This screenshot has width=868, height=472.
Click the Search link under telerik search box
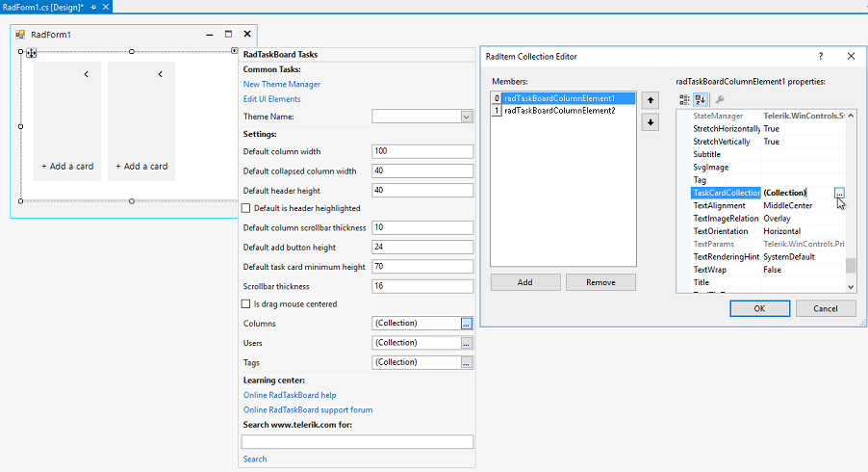click(x=255, y=459)
